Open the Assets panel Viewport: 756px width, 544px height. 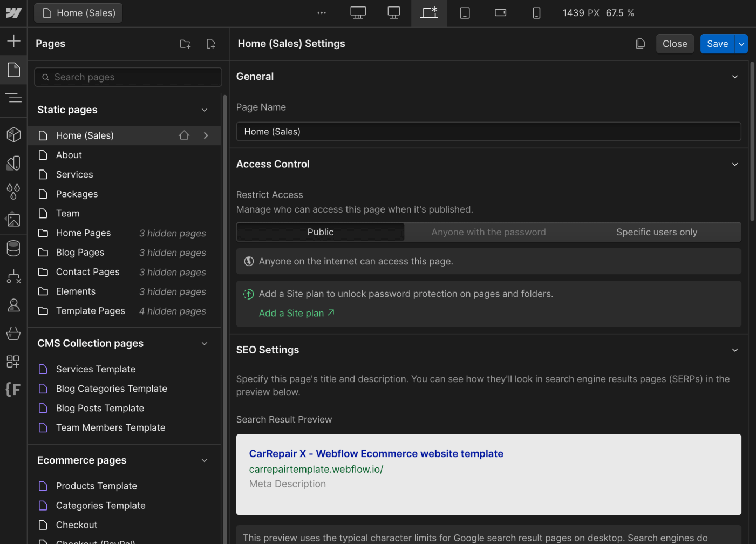click(13, 220)
